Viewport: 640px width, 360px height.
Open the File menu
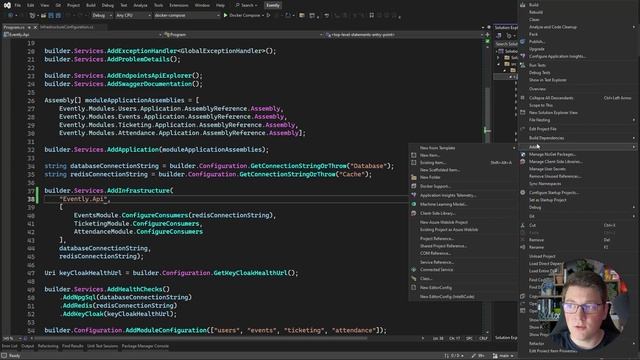pos(18,5)
